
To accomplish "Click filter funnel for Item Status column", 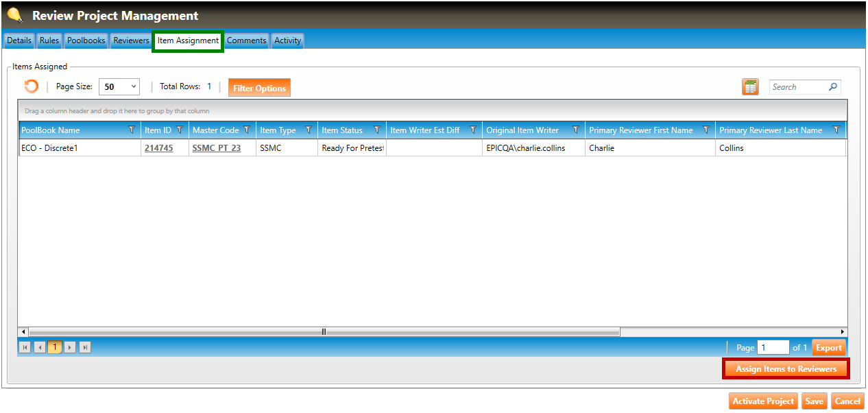I will click(377, 130).
